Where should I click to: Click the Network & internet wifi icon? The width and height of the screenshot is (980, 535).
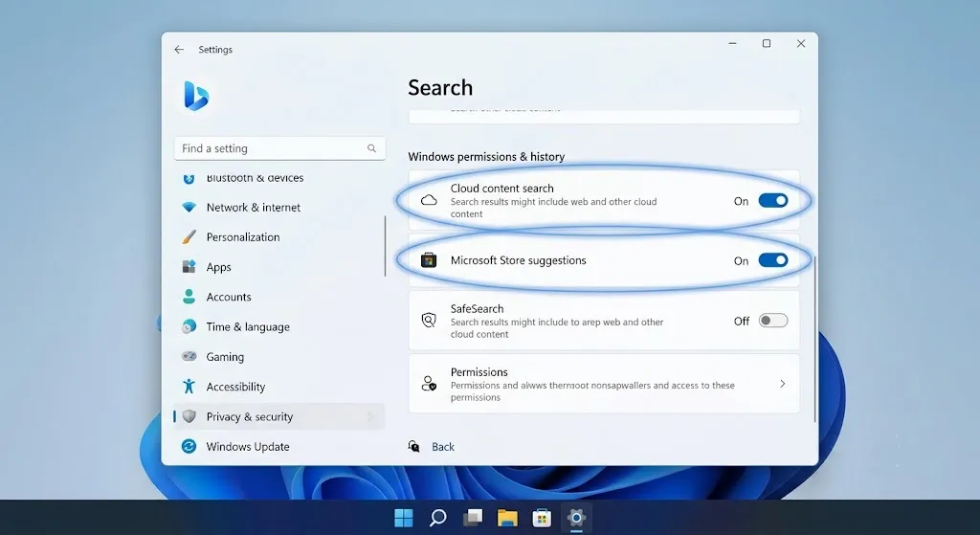[189, 207]
